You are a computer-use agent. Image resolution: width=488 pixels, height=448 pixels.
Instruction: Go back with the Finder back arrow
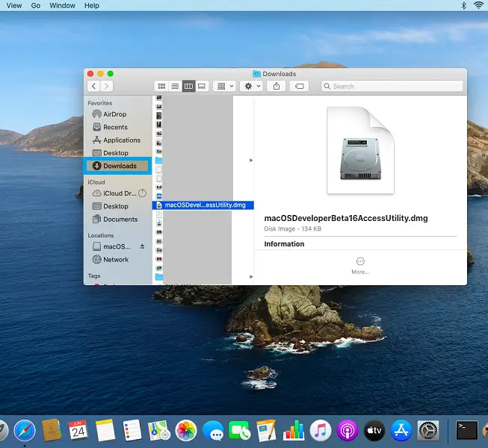93,86
